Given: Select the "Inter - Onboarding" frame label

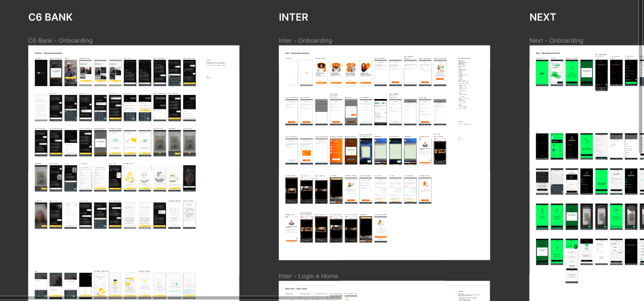Looking at the screenshot, I should click(x=305, y=40).
